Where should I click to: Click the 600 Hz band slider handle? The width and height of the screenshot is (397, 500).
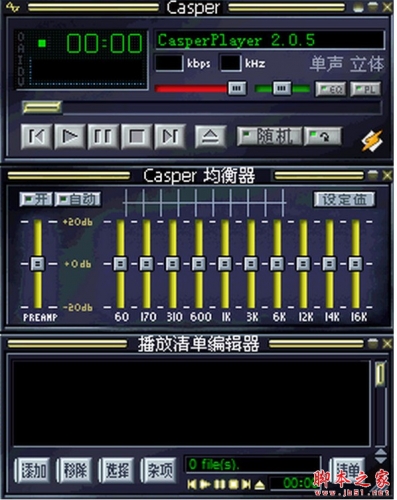pyautogui.click(x=199, y=264)
